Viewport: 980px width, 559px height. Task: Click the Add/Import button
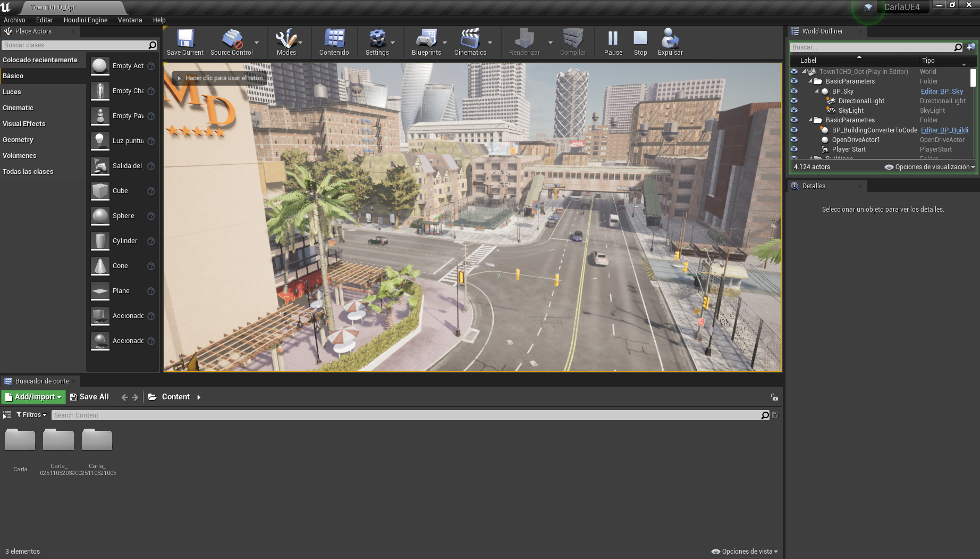click(x=33, y=397)
